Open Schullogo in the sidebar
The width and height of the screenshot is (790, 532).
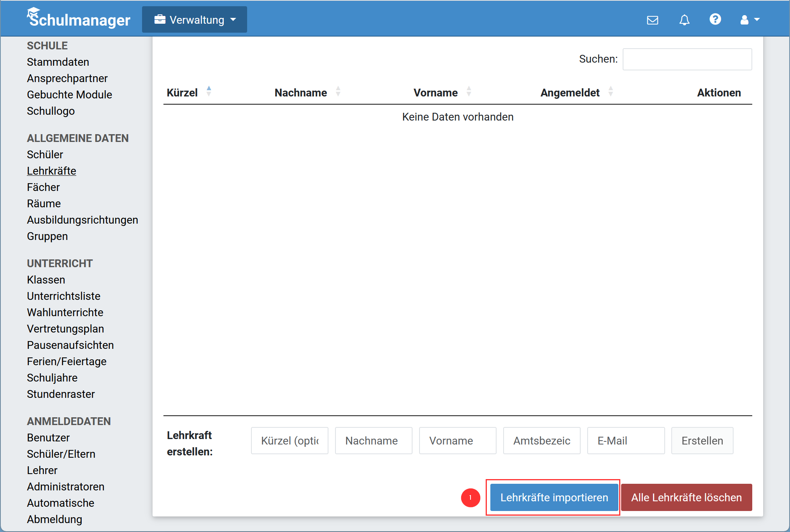coord(51,111)
